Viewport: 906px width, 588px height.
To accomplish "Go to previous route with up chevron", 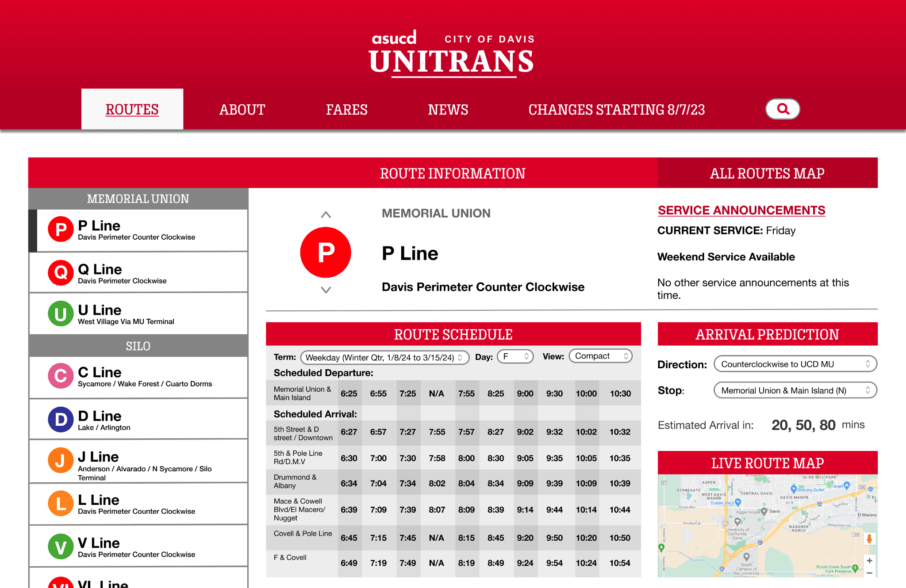I will 326,215.
